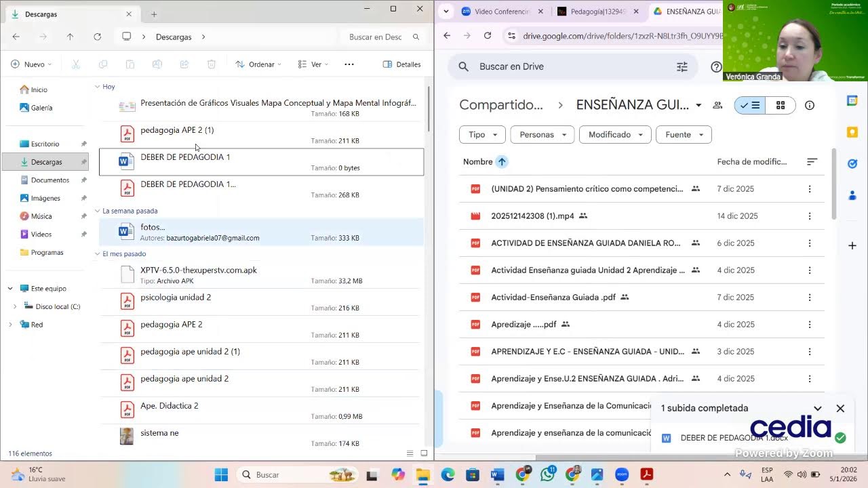Open Microsoft Word from the taskbar
Image resolution: width=868 pixels, height=488 pixels.
497,474
